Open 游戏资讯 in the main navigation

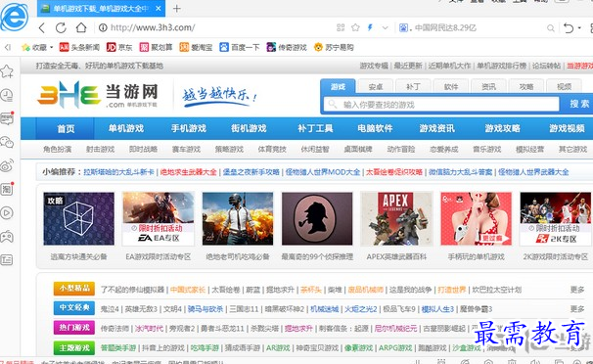coord(436,128)
